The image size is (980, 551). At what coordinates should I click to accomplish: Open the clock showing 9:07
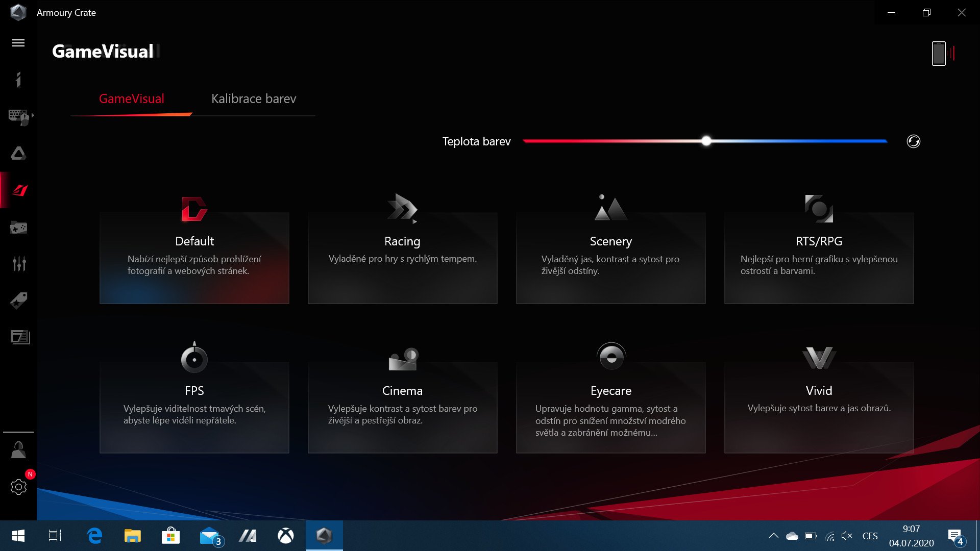coord(911,536)
